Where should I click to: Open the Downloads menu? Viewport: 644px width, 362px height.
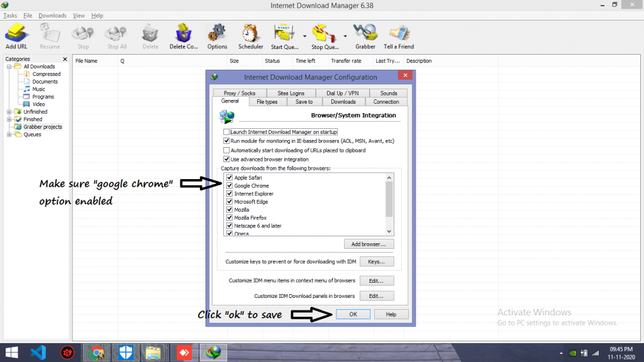click(x=52, y=16)
